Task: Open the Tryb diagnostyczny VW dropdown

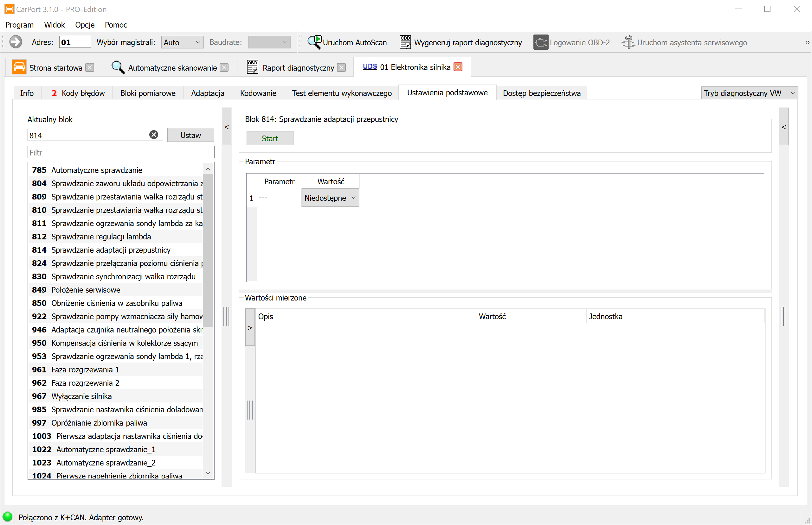Action: coord(749,93)
